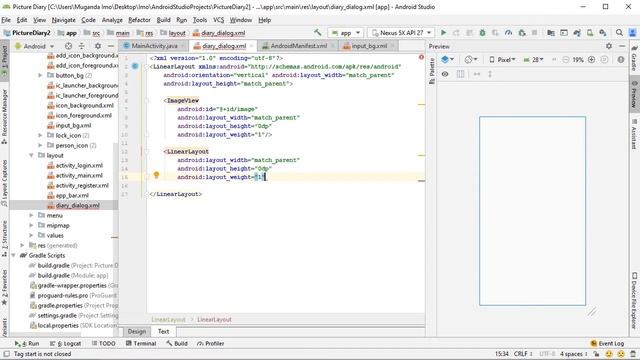Select build.gradle (Module: app) file
Screen dimensions: 640x360
point(69,275)
